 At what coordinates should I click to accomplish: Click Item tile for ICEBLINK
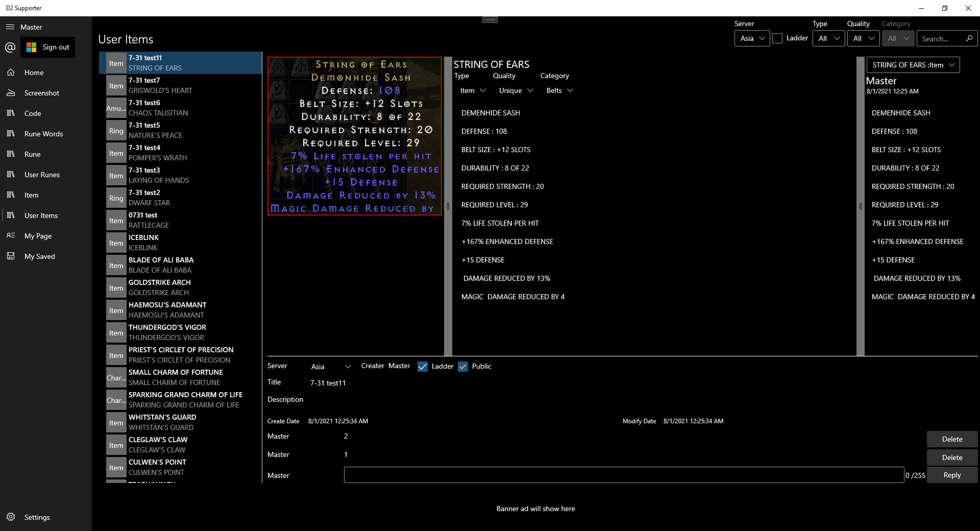coord(116,243)
